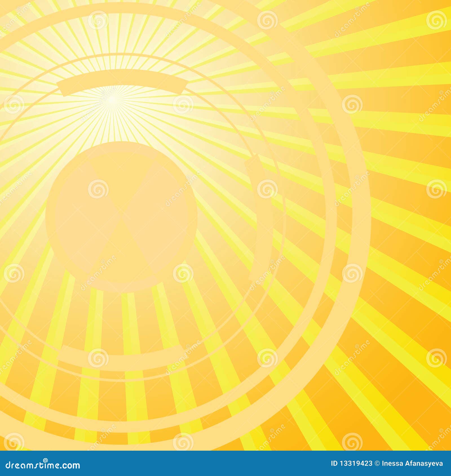The image size is (451, 476).
Task: Select the spiral watermark on the left edge
Action: [13, 273]
